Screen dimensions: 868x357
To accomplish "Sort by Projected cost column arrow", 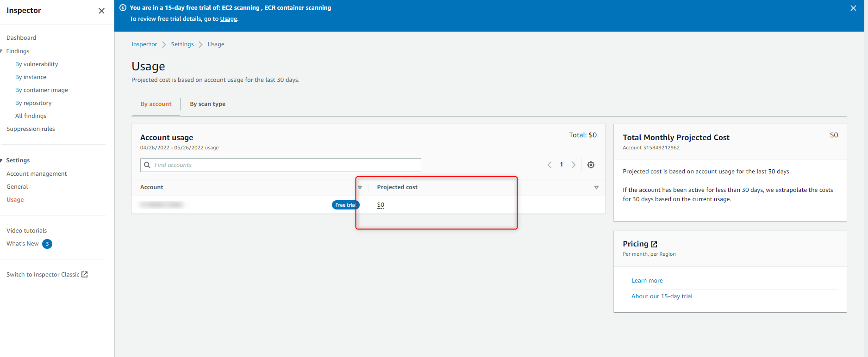I will click(596, 187).
